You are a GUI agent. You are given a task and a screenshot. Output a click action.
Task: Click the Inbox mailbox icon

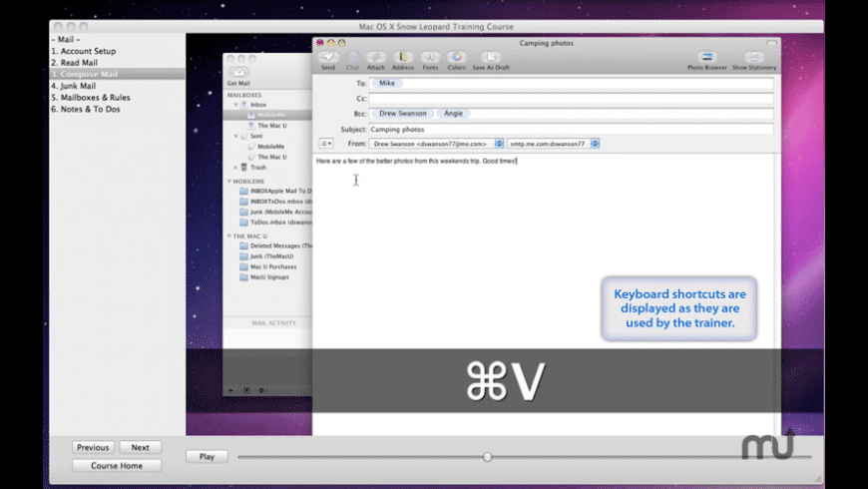(x=244, y=105)
